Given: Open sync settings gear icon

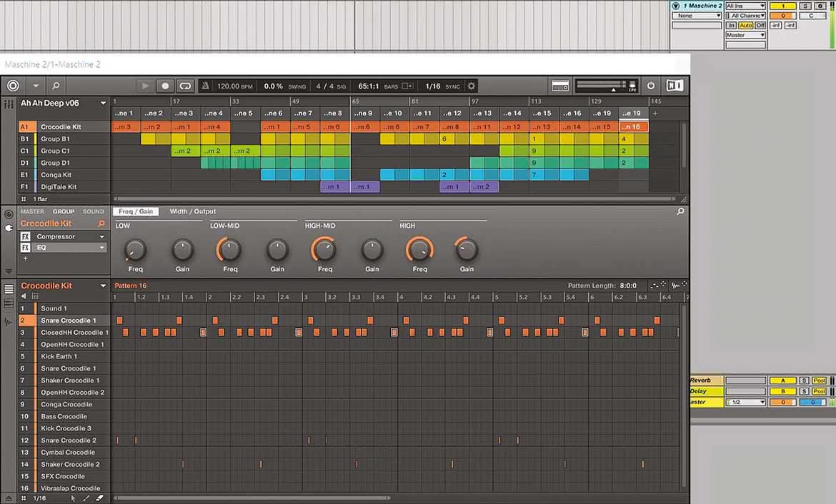Looking at the screenshot, I should (472, 86).
